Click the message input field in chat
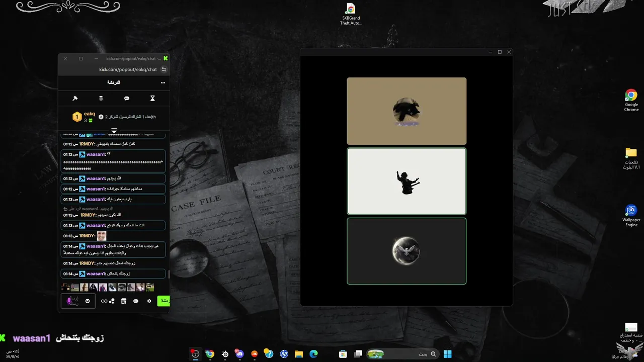Viewport: 644px width, 362px height. [x=78, y=301]
